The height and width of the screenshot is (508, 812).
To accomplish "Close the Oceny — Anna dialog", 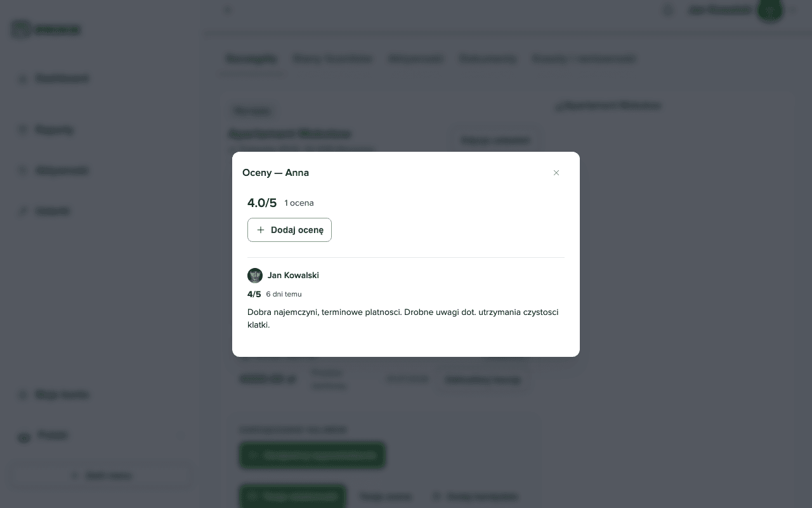I will click(556, 173).
